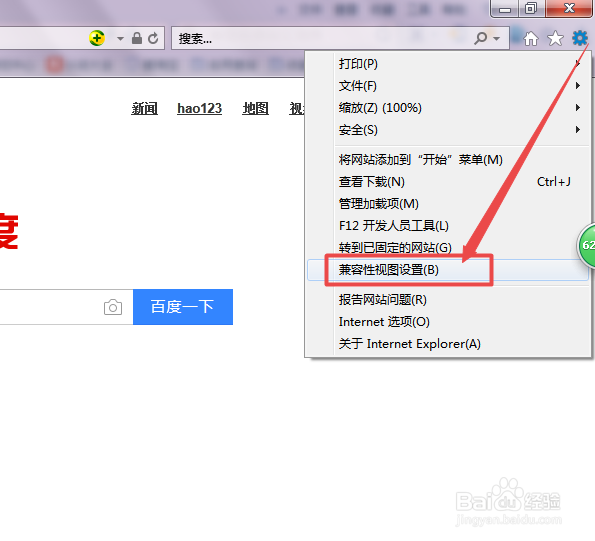The width and height of the screenshot is (595, 541).
Task: Select 安全(S) menu entry
Action: pyautogui.click(x=448, y=129)
